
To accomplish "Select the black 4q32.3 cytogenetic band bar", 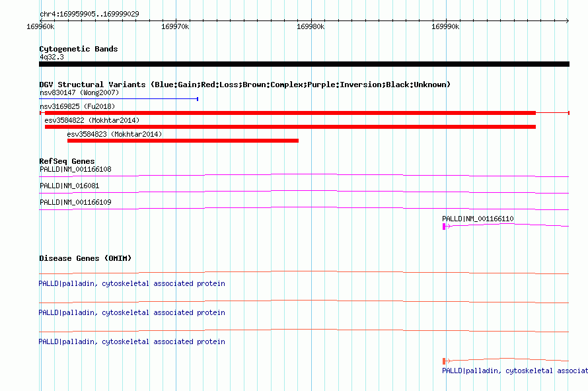I will (304, 64).
